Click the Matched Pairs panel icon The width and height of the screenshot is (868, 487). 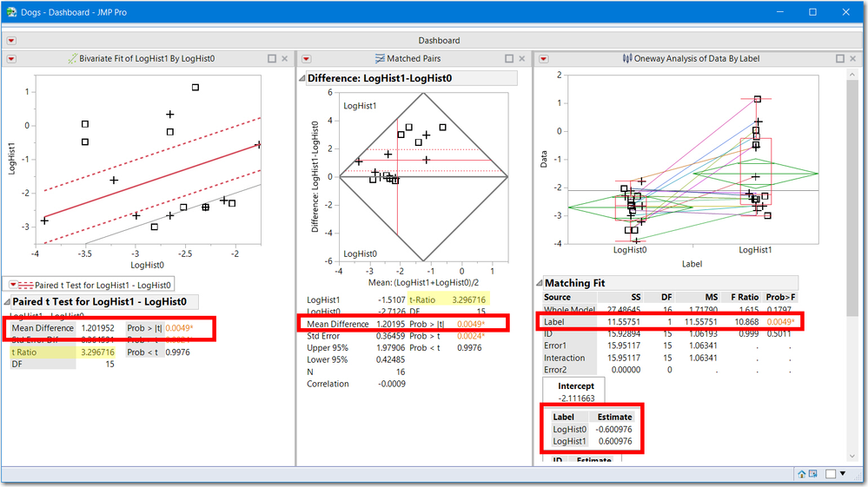(380, 58)
